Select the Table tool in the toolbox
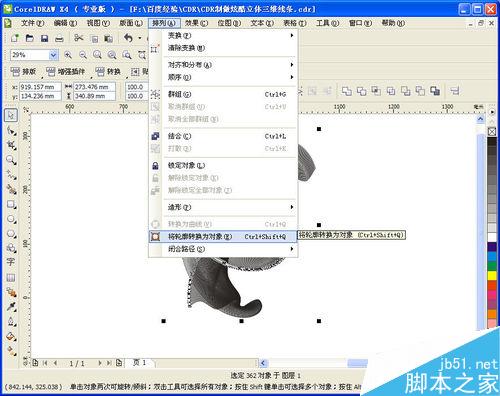 point(11,277)
